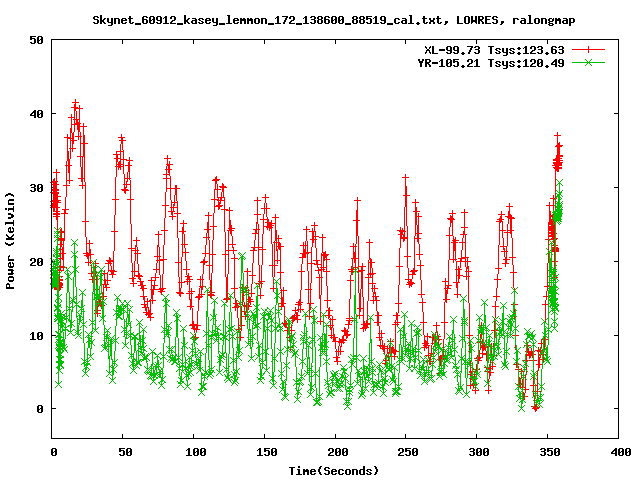Click the red XL legend line sample
640x480 pixels.
(x=588, y=50)
